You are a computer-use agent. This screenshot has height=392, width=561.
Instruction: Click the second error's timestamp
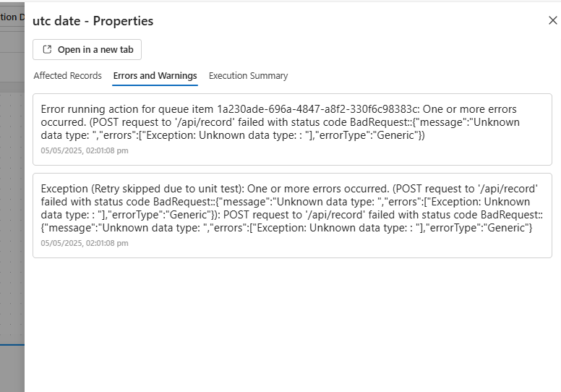85,243
